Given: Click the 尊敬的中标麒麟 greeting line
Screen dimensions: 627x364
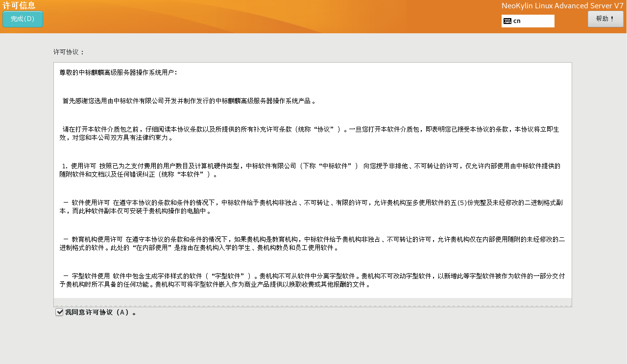Looking at the screenshot, I should (118, 72).
